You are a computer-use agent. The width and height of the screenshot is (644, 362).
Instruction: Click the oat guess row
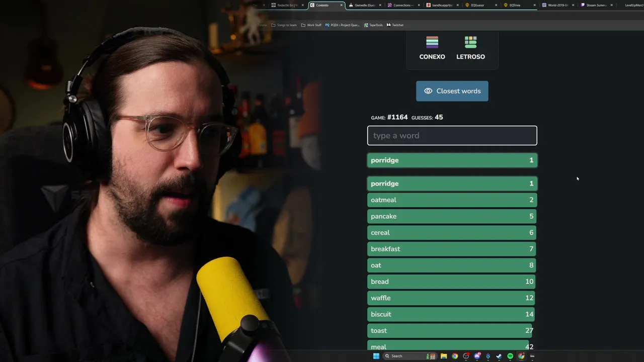point(452,265)
